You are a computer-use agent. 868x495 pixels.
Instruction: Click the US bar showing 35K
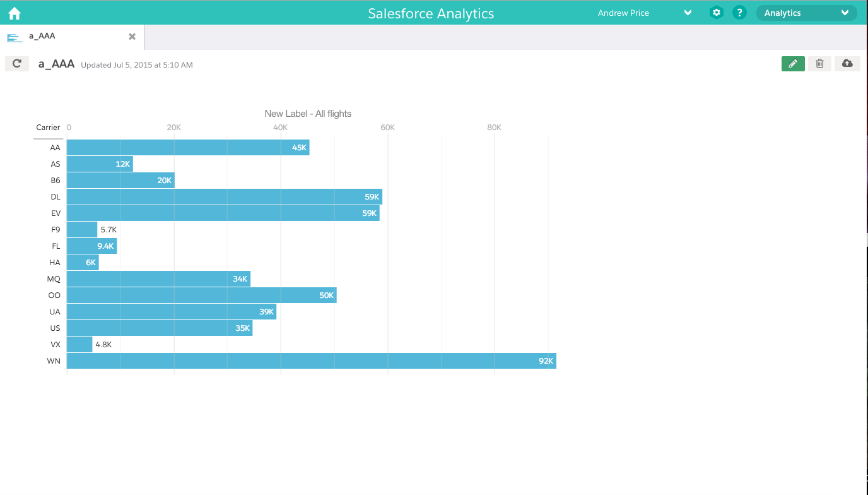[160, 328]
